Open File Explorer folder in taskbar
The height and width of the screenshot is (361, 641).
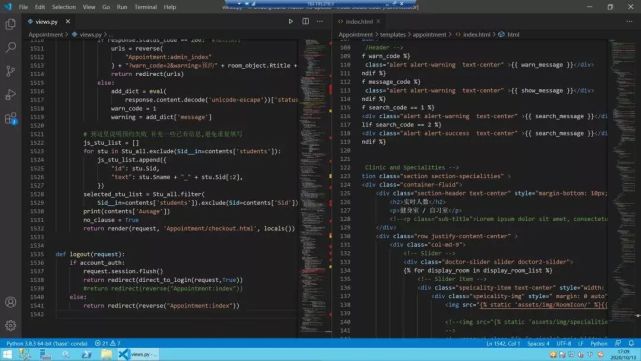coord(107,354)
